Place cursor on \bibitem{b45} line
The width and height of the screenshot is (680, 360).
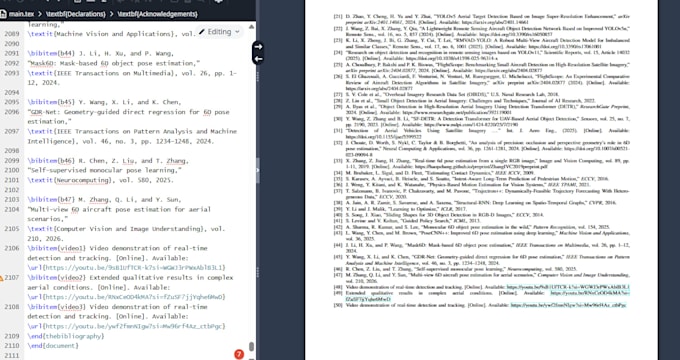[104, 102]
